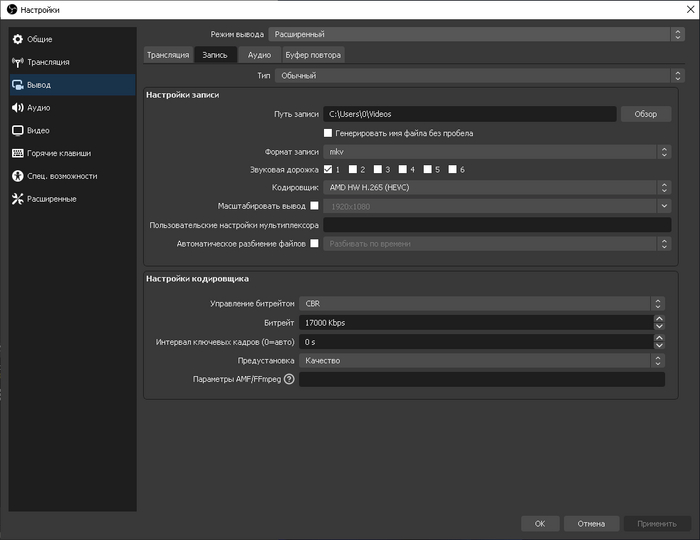Open Расширенные settings tools icon
This screenshot has width=700, height=540.
[18, 199]
